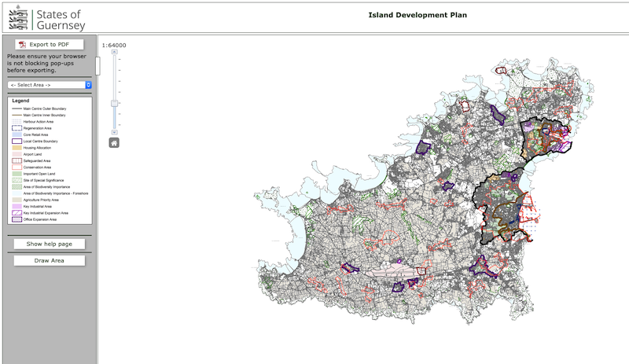This screenshot has height=364, width=629.
Task: Click the Local Centre Boundary legend symbol
Action: [x=17, y=142]
